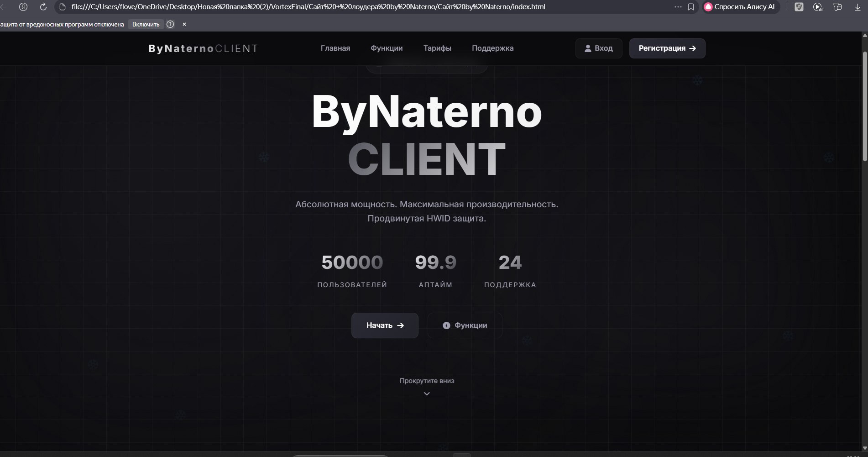Click the page vertical scrollbar thumb
This screenshot has height=457, width=868.
pos(864,105)
